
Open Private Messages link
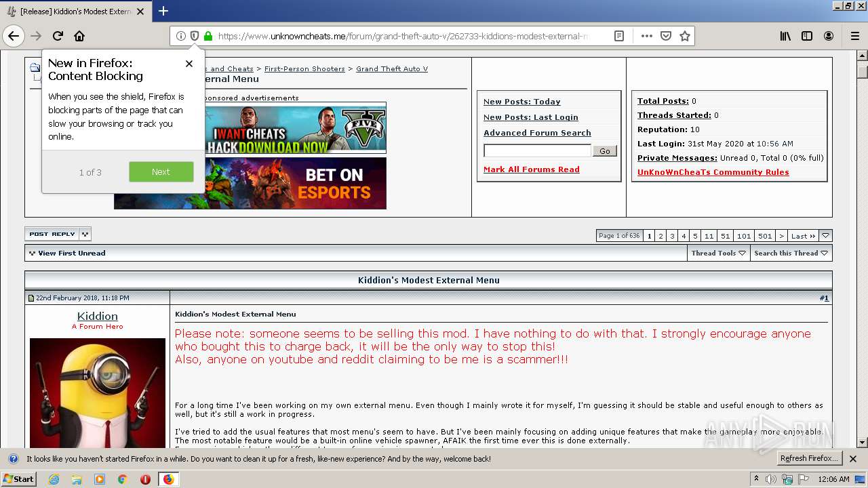pyautogui.click(x=677, y=158)
